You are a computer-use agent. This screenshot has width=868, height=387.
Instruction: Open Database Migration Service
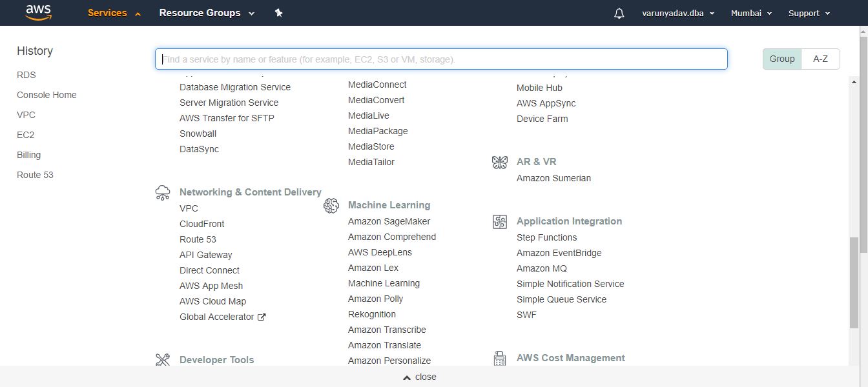point(235,87)
